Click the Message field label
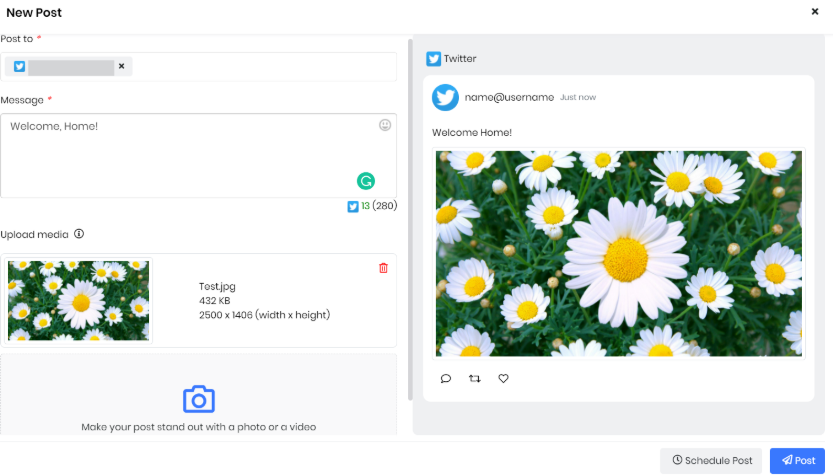Image resolution: width=833 pixels, height=476 pixels. coord(22,100)
